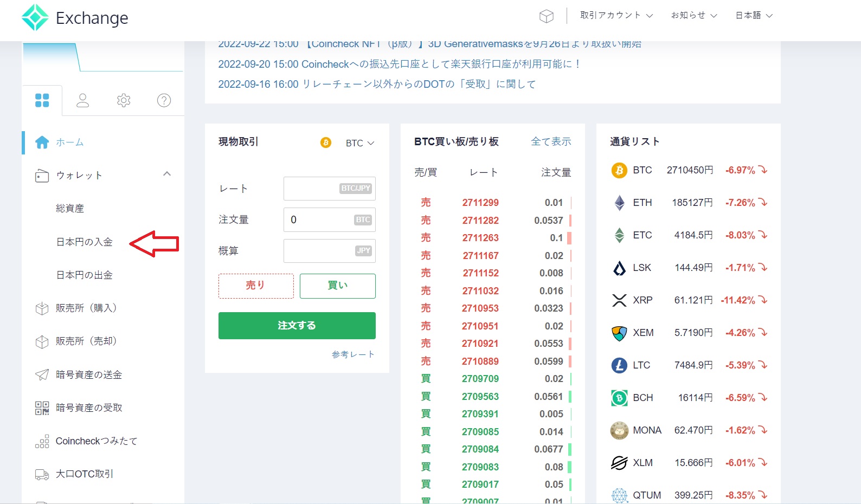
Task: Click sell order rate 2711299
Action: 480,203
